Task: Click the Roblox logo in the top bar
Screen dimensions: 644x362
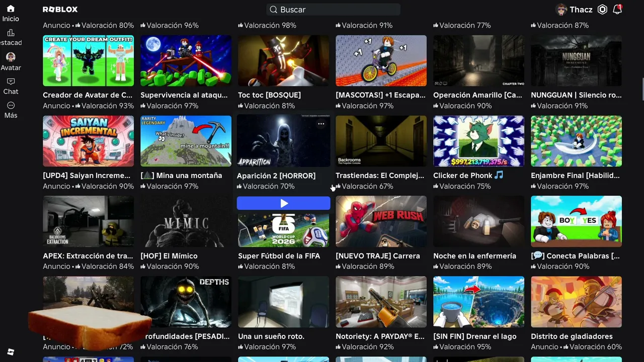Action: pos(60,10)
